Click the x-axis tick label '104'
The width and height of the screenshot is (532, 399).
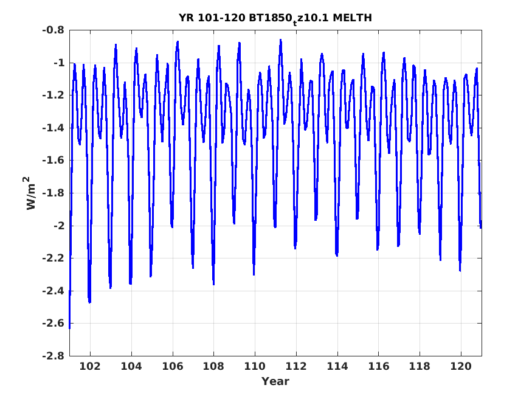tap(131, 366)
